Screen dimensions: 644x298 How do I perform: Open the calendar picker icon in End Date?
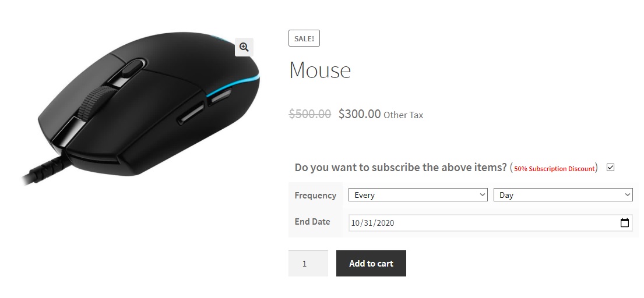625,223
